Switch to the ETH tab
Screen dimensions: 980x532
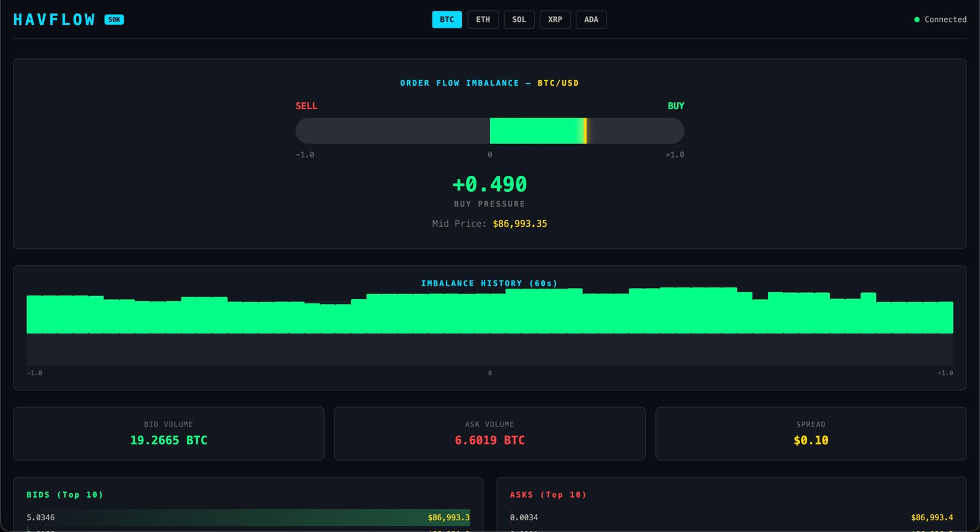click(483, 20)
